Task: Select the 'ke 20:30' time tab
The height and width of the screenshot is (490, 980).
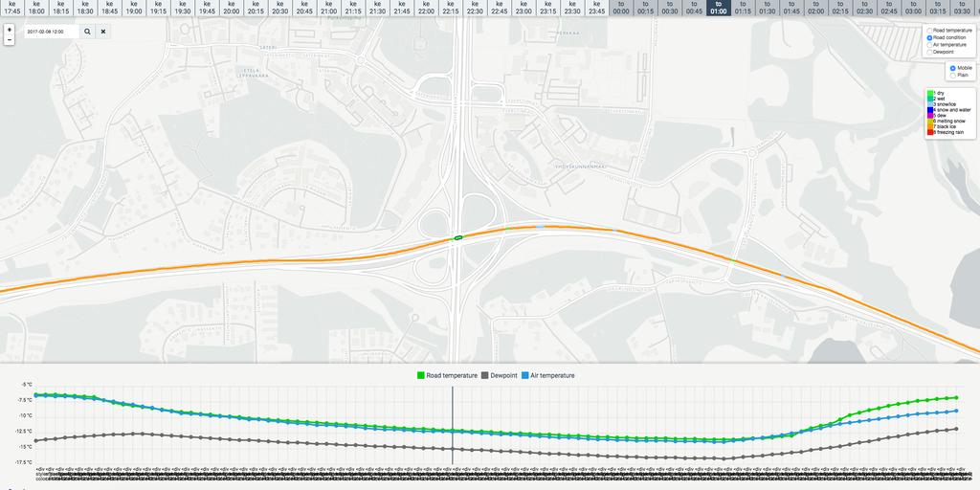Action: [280, 8]
